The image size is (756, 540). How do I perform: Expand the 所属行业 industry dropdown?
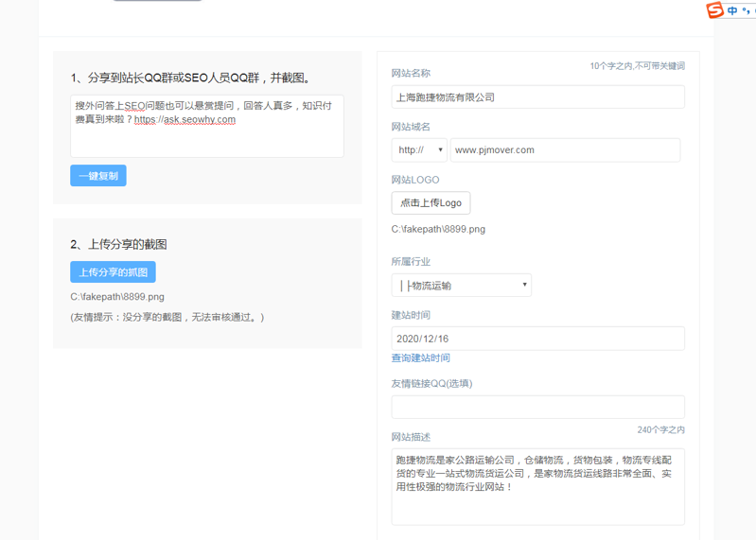click(x=462, y=286)
